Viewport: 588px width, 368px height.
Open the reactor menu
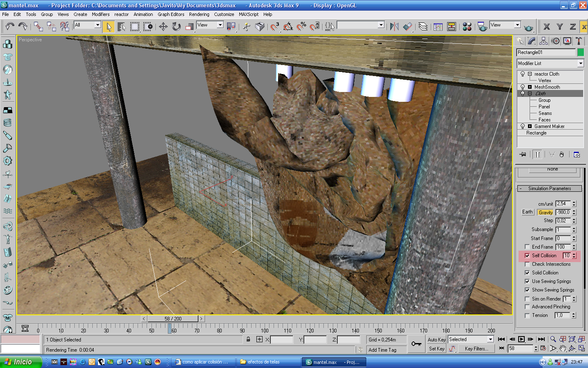pos(121,14)
